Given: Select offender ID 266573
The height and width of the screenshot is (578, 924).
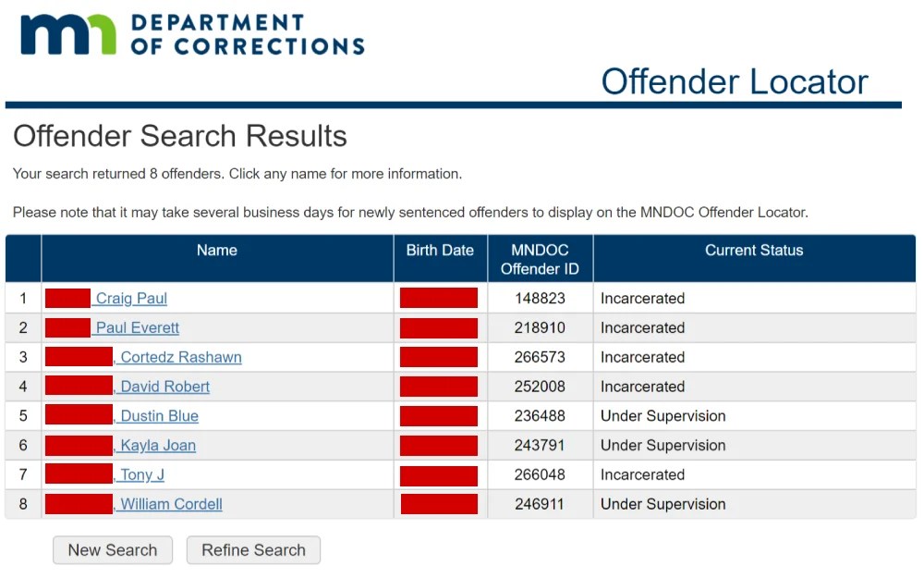Looking at the screenshot, I should [x=540, y=357].
